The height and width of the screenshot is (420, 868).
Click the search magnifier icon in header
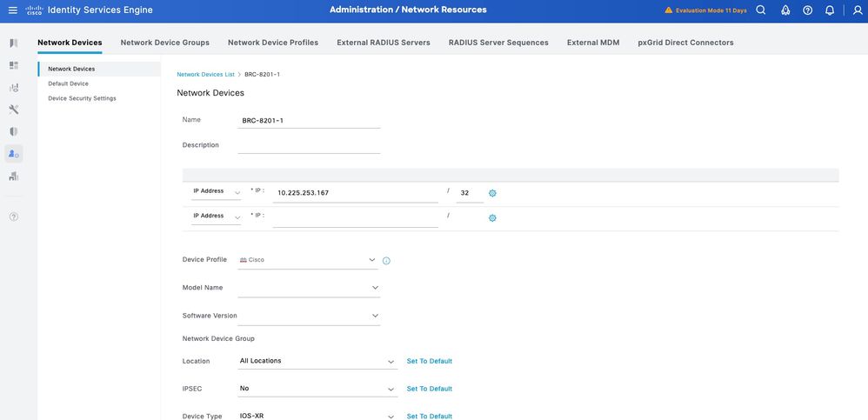tap(761, 10)
